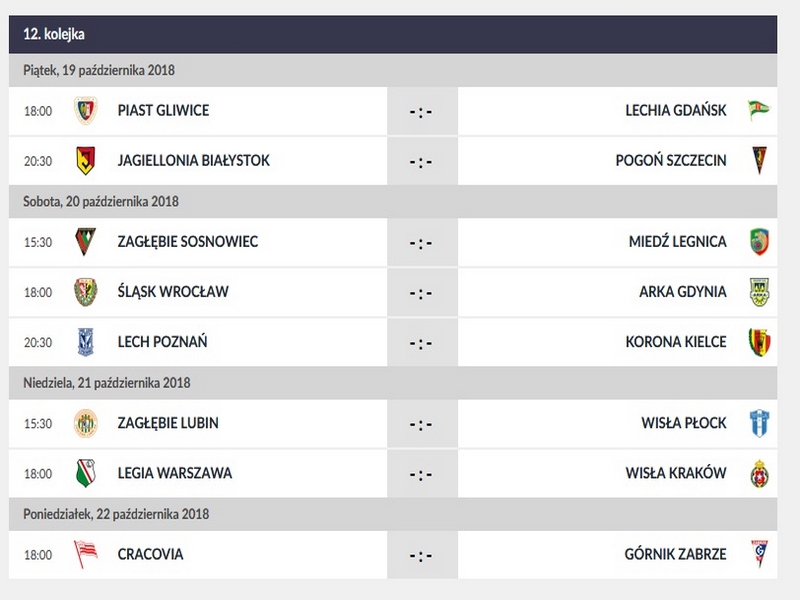
Task: Click the Śląsk Wrocław club crest
Action: (86, 292)
